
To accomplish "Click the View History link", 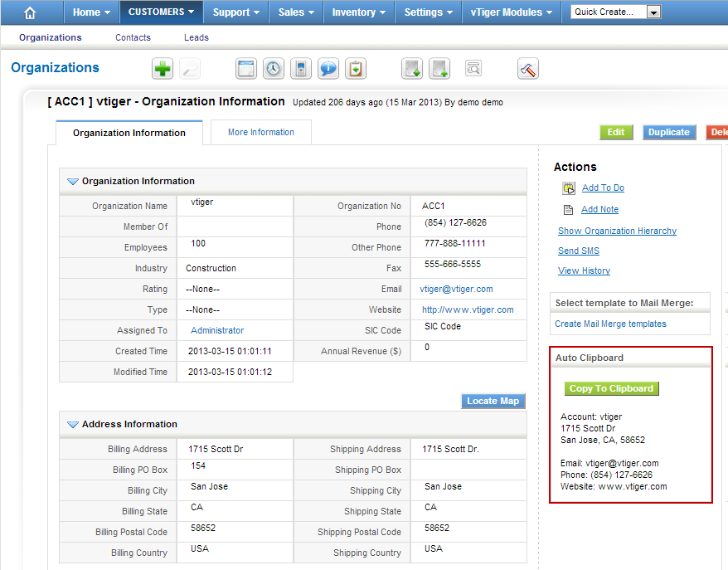I will point(584,270).
